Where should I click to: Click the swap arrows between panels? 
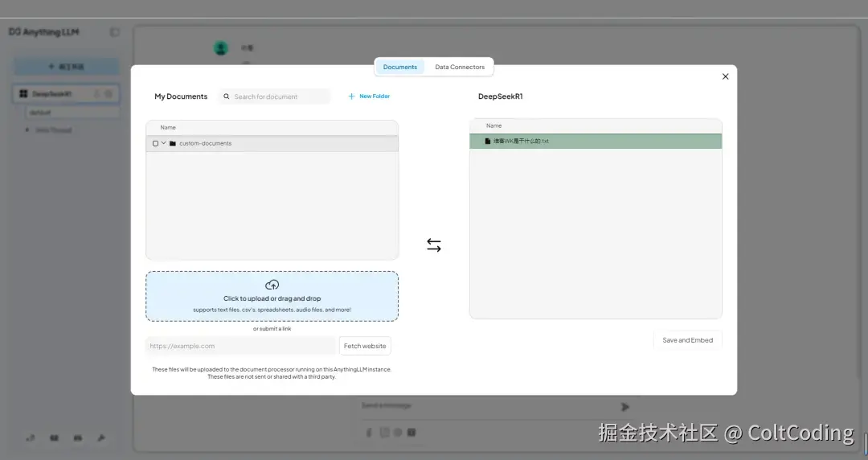pyautogui.click(x=434, y=245)
